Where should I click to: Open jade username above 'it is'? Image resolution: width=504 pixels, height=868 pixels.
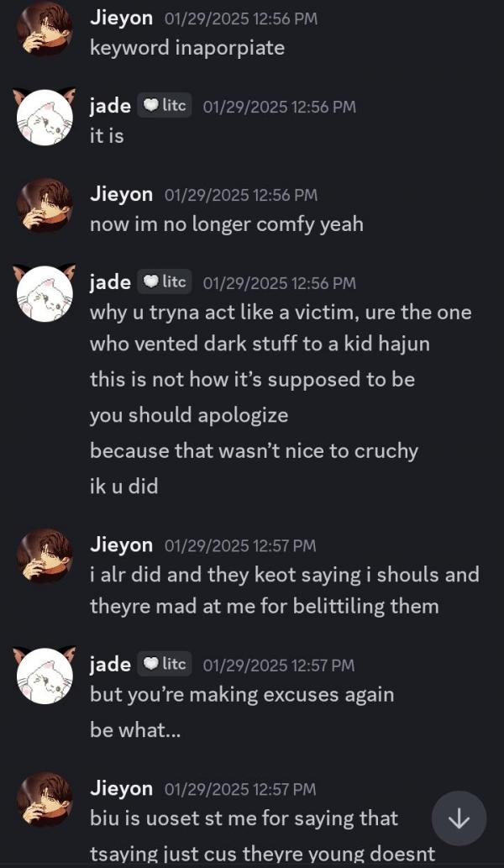[x=110, y=106]
